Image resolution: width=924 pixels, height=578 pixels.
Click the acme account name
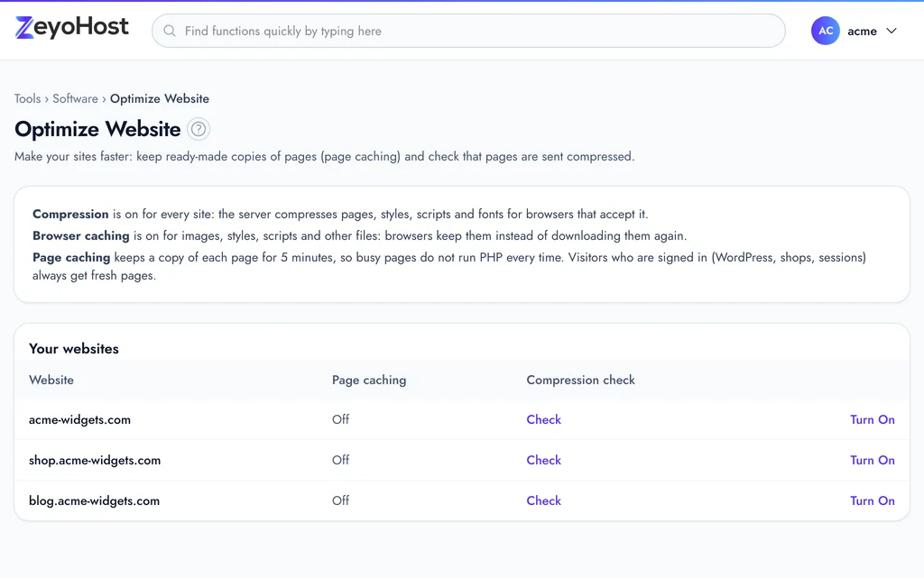point(862,32)
